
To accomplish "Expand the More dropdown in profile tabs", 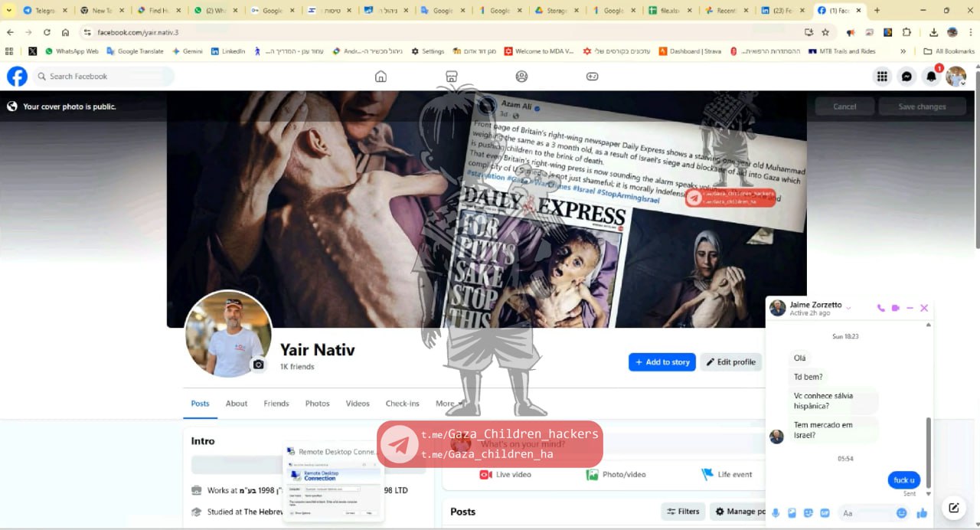I will click(449, 404).
